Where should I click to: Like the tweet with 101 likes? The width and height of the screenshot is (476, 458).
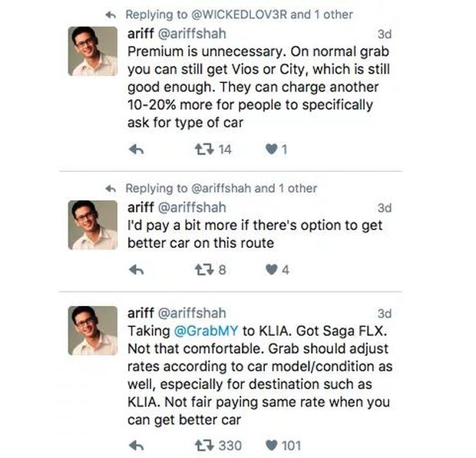pos(270,445)
